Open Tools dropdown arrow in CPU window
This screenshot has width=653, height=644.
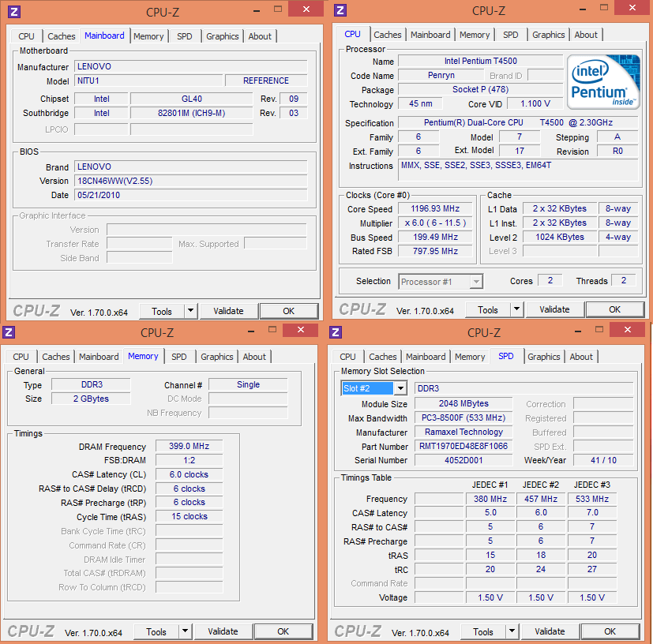(x=516, y=309)
